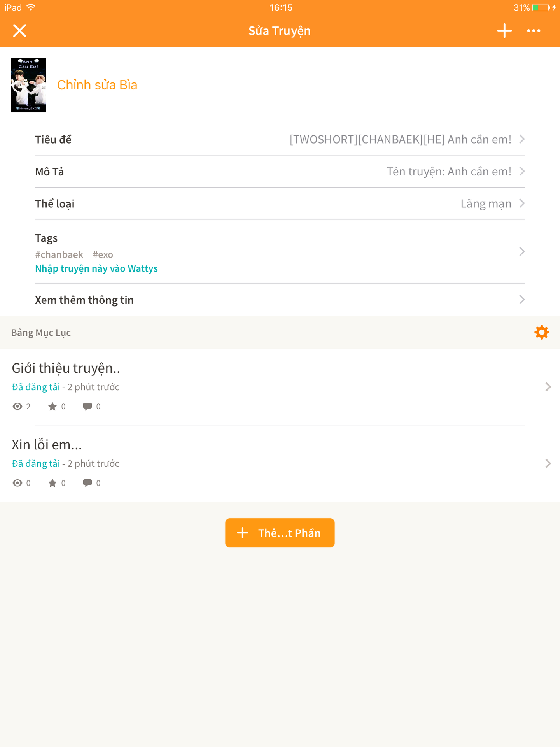This screenshot has width=560, height=747.
Task: Tap the comment bubble icon under Xin lỗi em
Action: [87, 483]
